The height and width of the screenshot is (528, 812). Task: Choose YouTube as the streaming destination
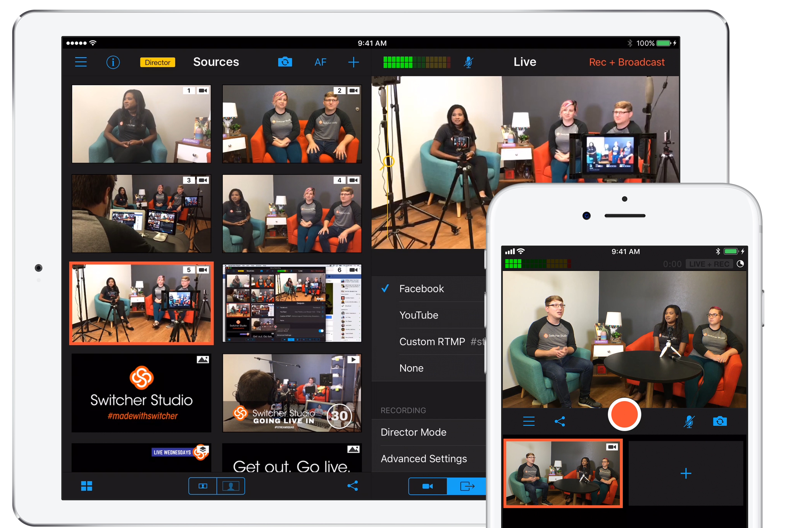click(x=419, y=315)
